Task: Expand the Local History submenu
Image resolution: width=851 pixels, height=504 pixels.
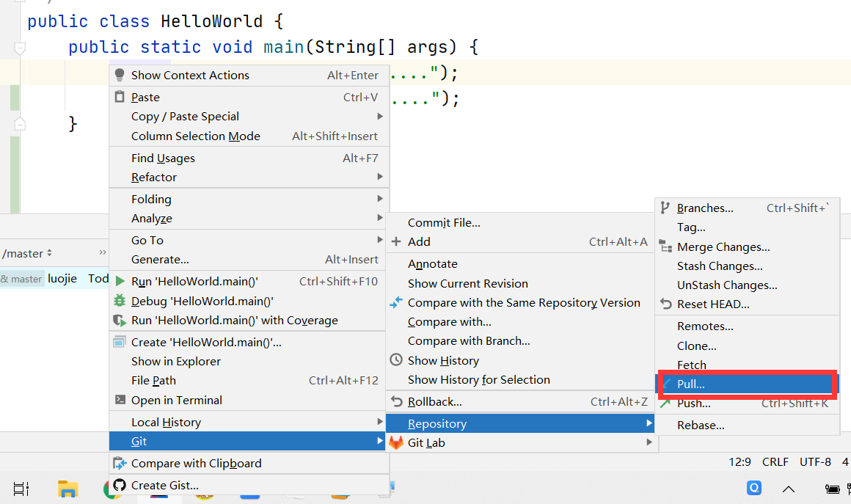Action: tap(379, 423)
